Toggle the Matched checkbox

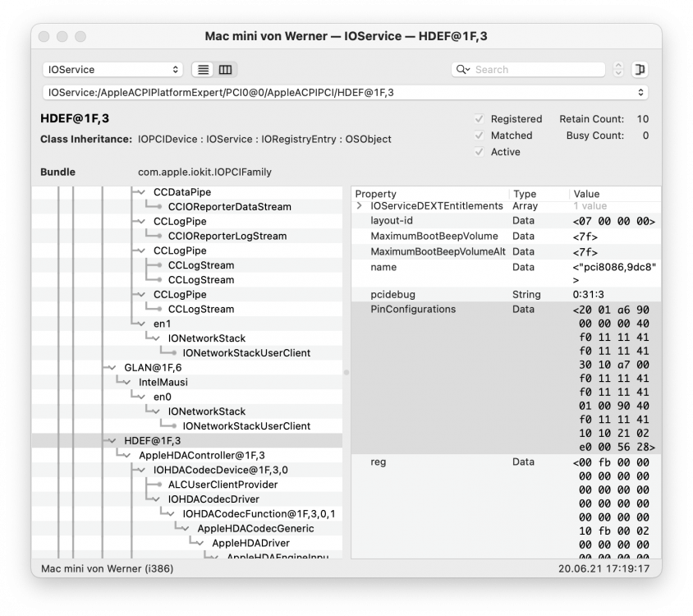pos(479,136)
